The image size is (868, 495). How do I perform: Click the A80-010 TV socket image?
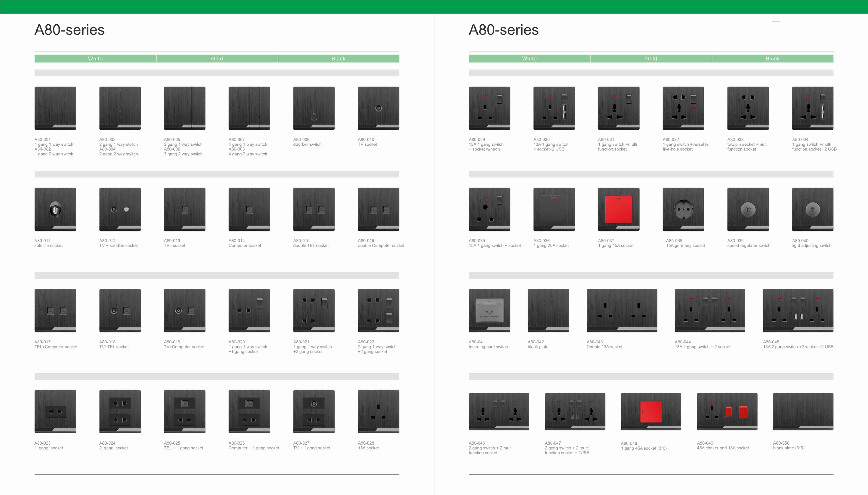(378, 108)
